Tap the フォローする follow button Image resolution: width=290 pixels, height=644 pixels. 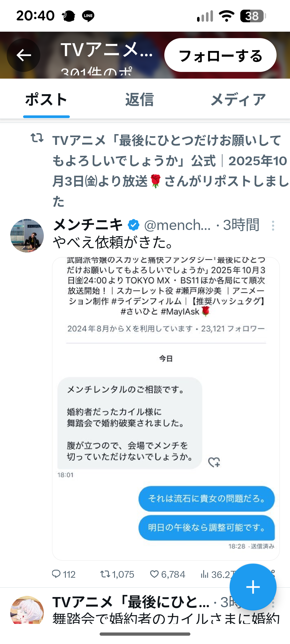tap(220, 55)
